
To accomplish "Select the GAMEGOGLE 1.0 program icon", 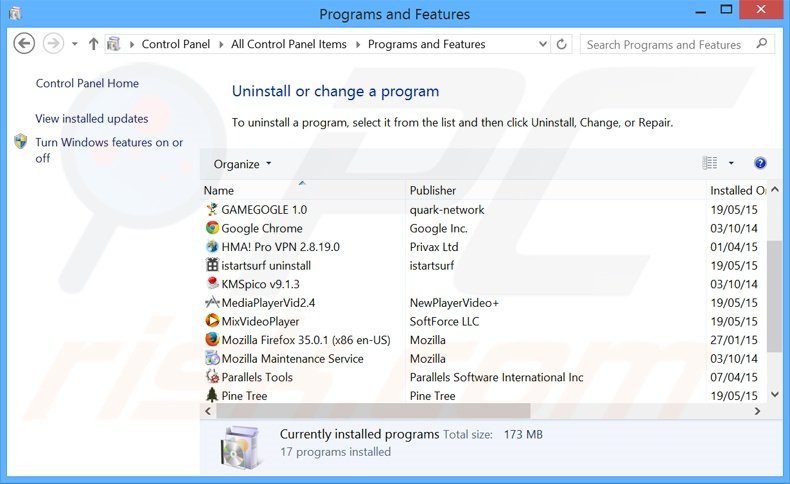I will pyautogui.click(x=212, y=209).
